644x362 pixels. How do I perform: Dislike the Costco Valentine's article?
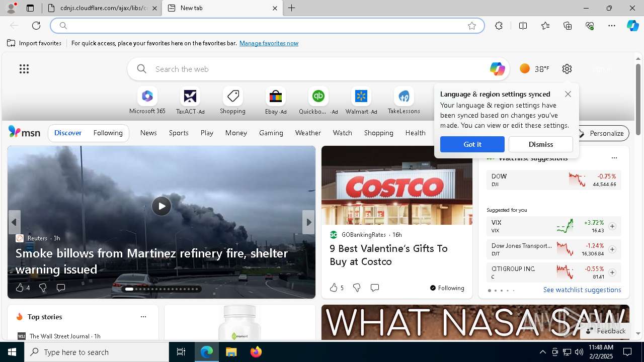tap(357, 288)
